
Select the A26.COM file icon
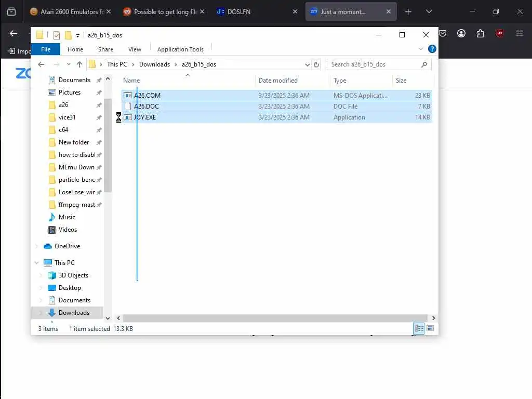(x=128, y=96)
